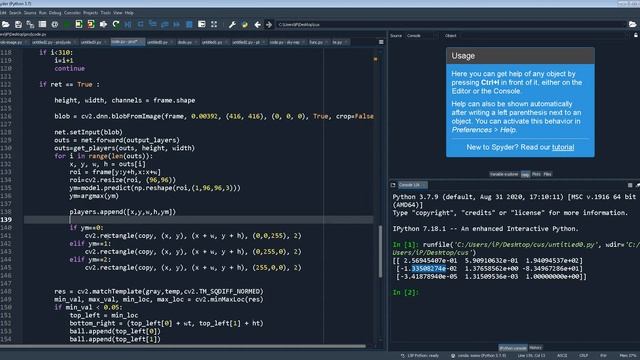Open the Tools menu
The width and height of the screenshot is (640, 360).
[106, 13]
